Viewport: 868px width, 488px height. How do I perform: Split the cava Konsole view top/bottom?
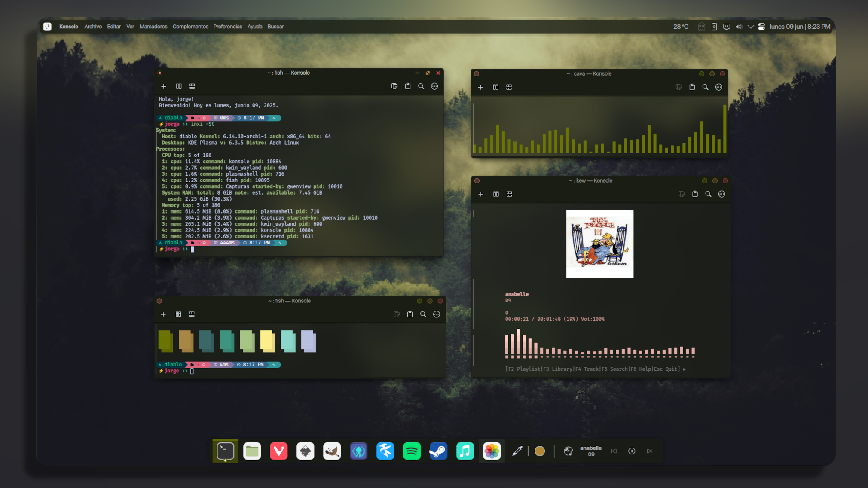point(509,87)
